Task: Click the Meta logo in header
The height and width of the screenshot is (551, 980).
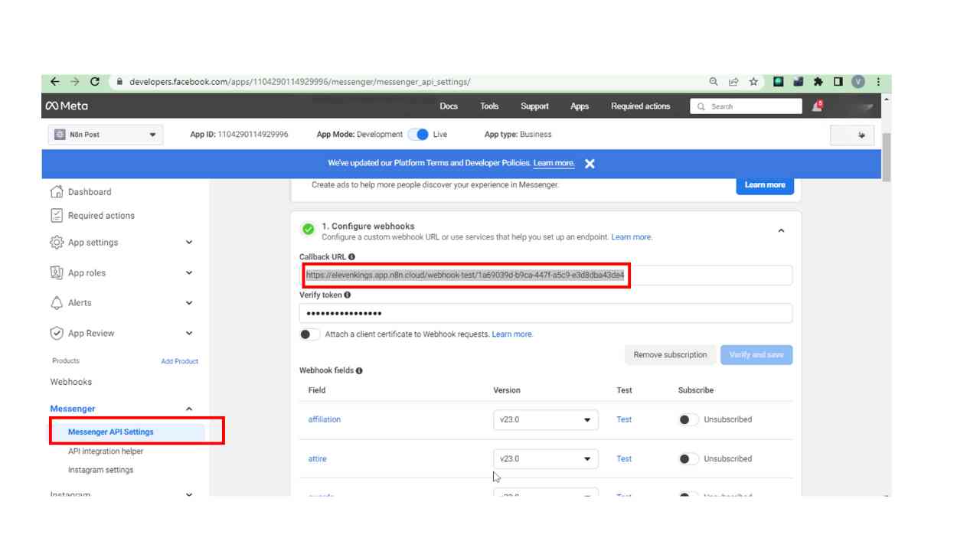Action: (x=67, y=106)
